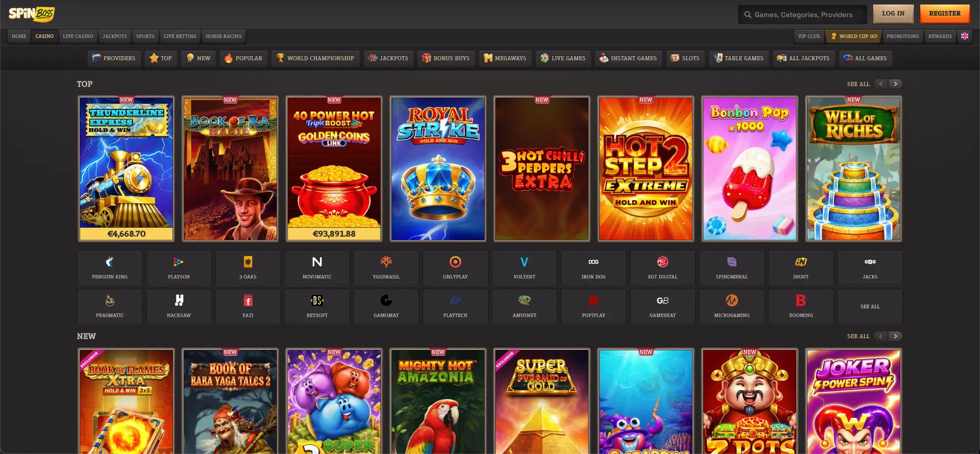Click the Register button

click(945, 14)
